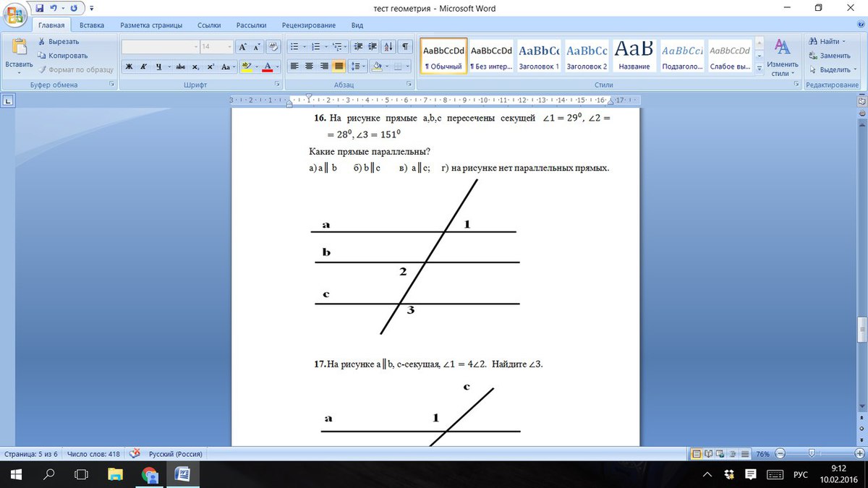Align text right
Image resolution: width=868 pixels, height=488 pixels.
(324, 67)
